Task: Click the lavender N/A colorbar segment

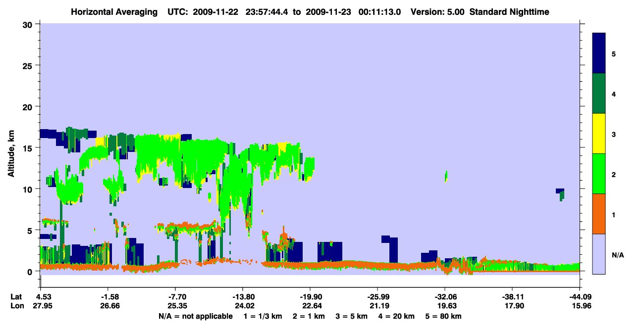Action: (x=599, y=254)
